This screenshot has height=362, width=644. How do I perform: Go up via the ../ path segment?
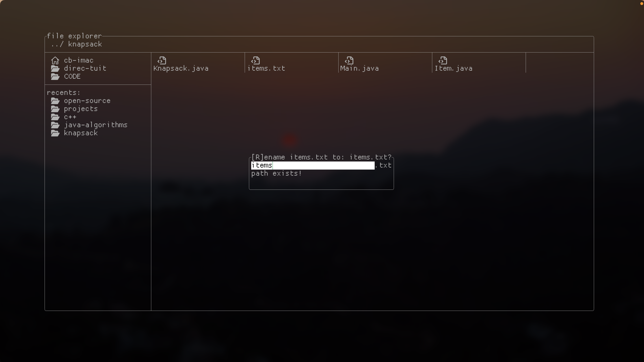(57, 44)
